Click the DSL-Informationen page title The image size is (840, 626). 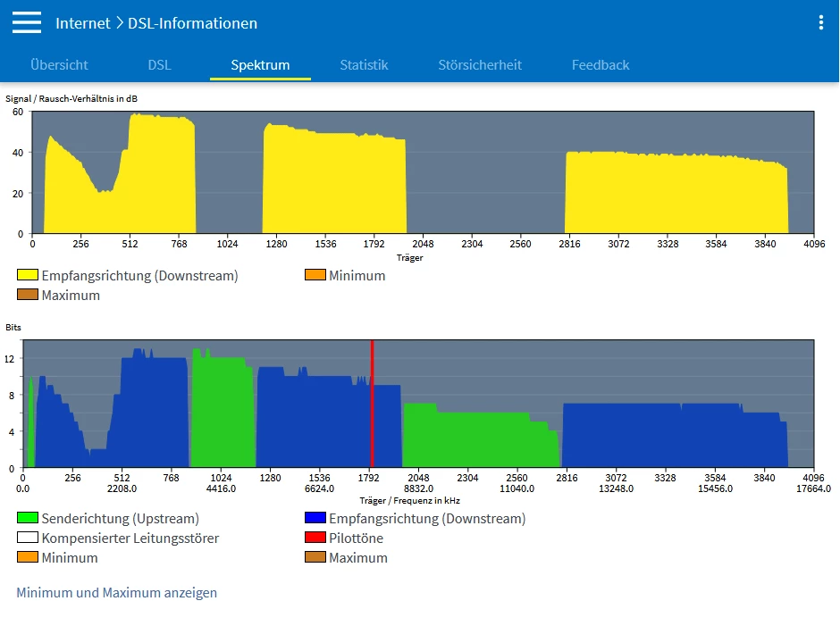[x=192, y=23]
